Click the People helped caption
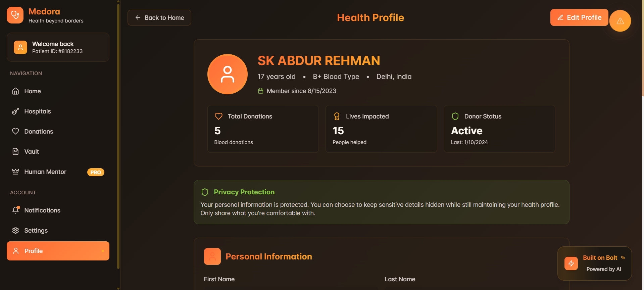The height and width of the screenshot is (290, 644). tap(349, 142)
